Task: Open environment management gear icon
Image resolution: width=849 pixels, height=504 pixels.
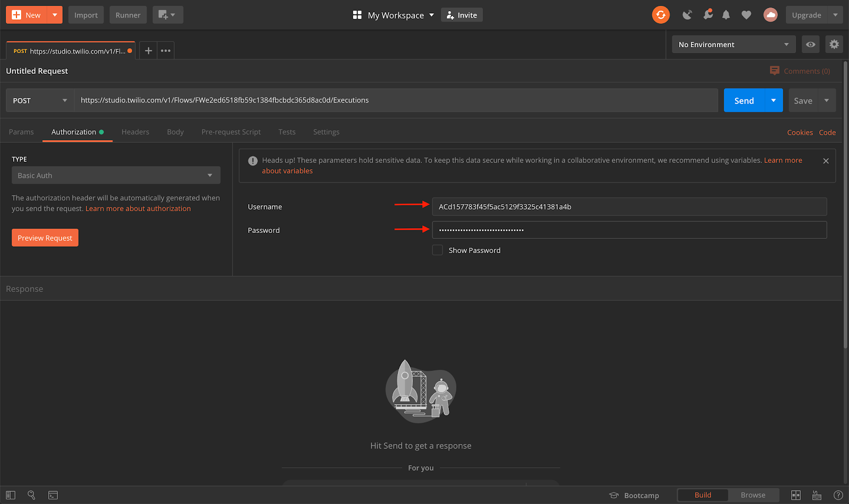Action: 834,45
